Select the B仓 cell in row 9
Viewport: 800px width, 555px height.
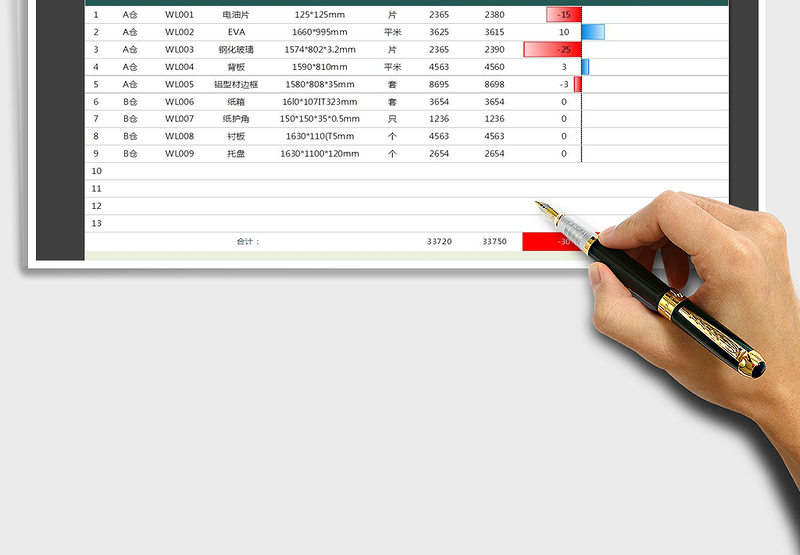pyautogui.click(x=130, y=154)
